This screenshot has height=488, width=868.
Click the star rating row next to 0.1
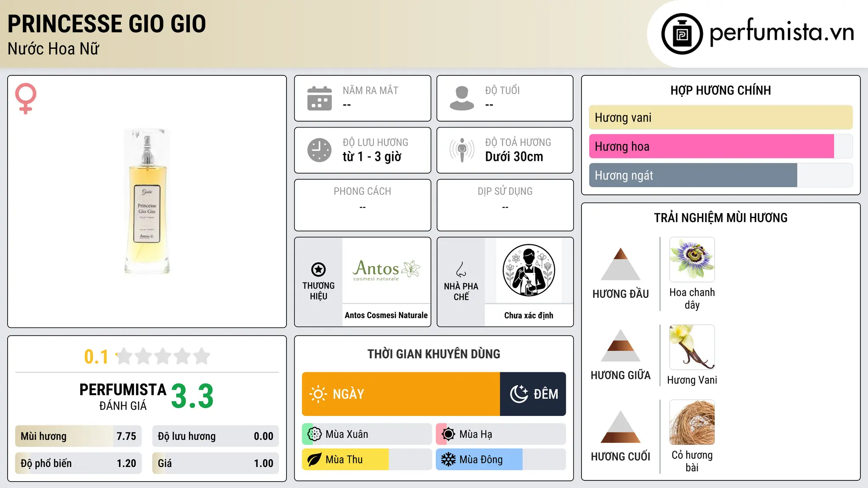(x=163, y=356)
